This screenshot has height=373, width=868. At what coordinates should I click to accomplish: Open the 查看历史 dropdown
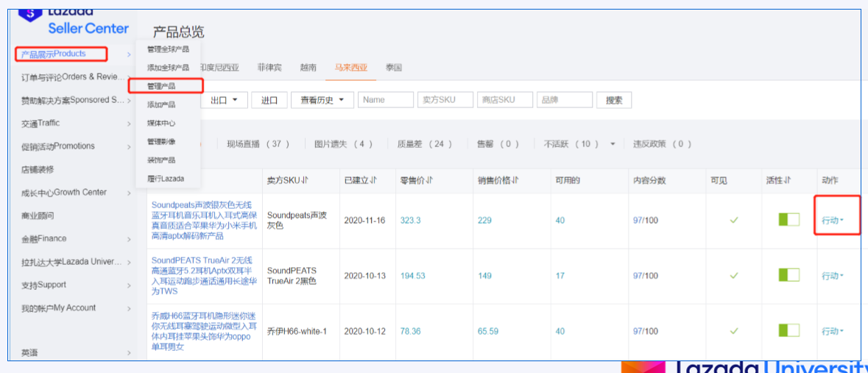click(322, 100)
